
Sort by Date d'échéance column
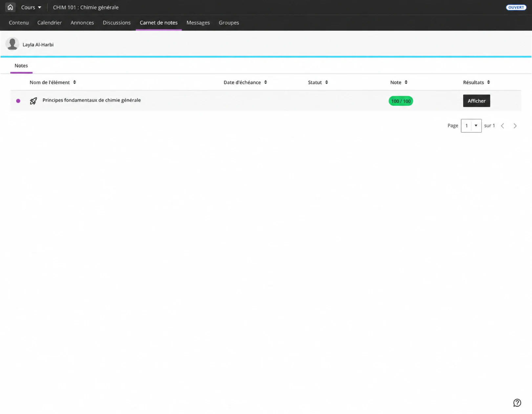245,82
